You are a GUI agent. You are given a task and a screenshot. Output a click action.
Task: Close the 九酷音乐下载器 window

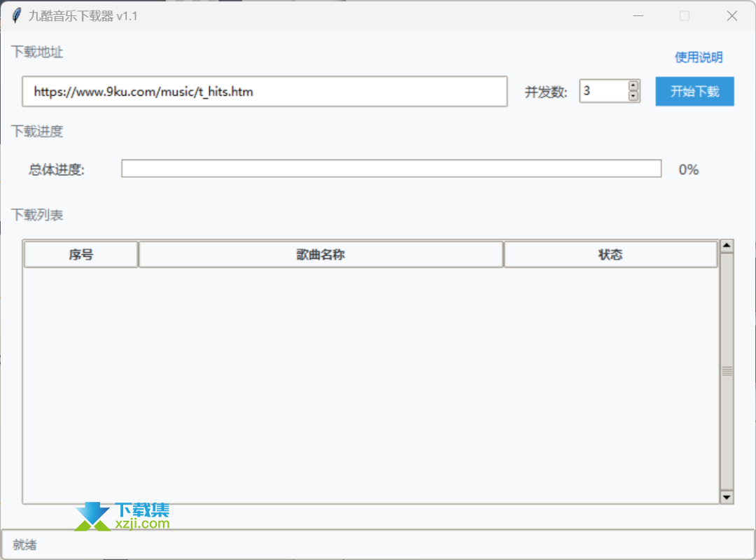coord(732,16)
